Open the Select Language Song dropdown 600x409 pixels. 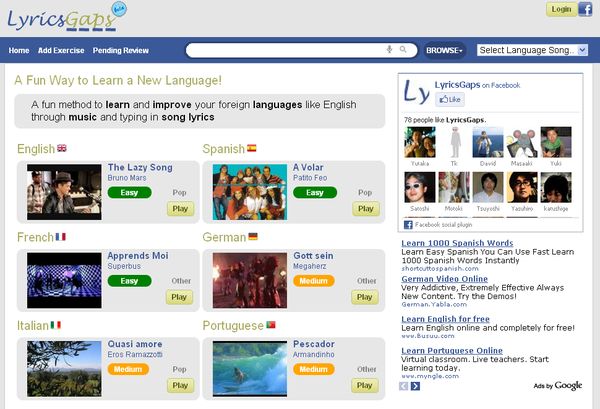pos(532,50)
